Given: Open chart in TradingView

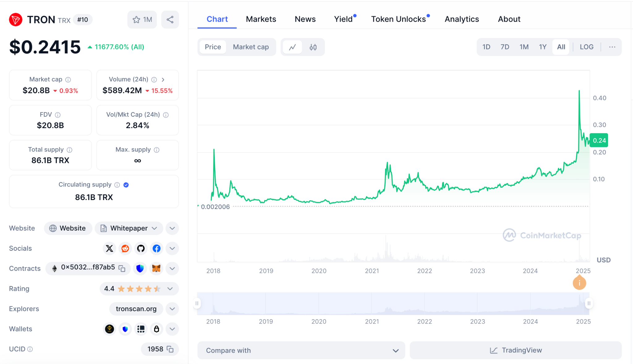Looking at the screenshot, I should 516,350.
